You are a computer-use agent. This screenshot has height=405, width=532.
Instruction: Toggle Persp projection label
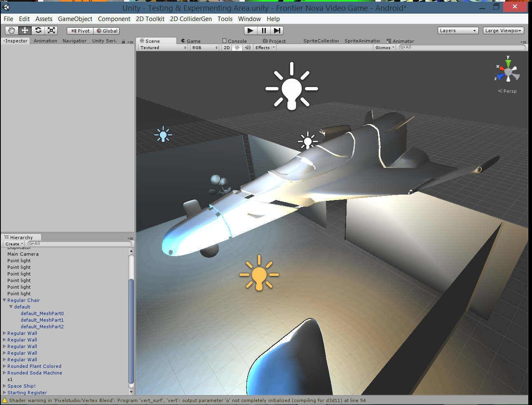coord(507,91)
